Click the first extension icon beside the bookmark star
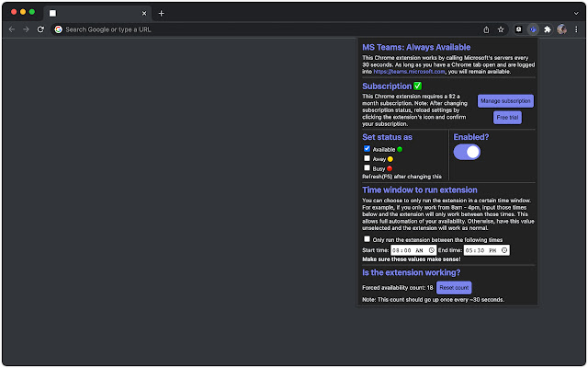Screen dimensions: 588x368 click(x=518, y=29)
